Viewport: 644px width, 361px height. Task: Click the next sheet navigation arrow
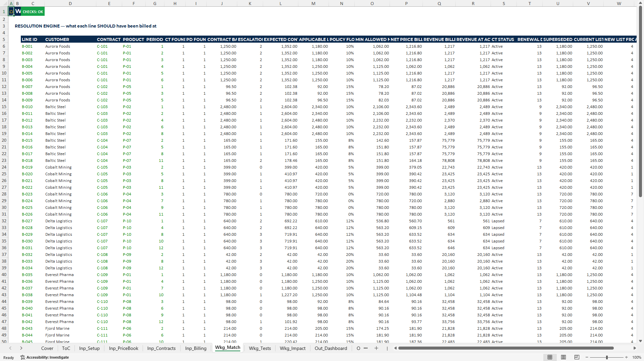click(21, 348)
